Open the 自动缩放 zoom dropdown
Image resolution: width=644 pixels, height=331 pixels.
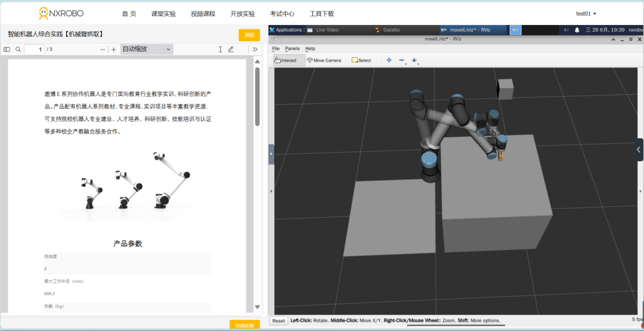tap(147, 50)
